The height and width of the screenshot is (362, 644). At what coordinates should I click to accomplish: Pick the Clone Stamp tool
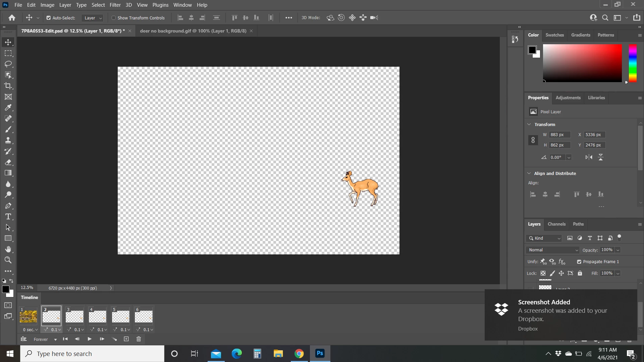click(8, 140)
